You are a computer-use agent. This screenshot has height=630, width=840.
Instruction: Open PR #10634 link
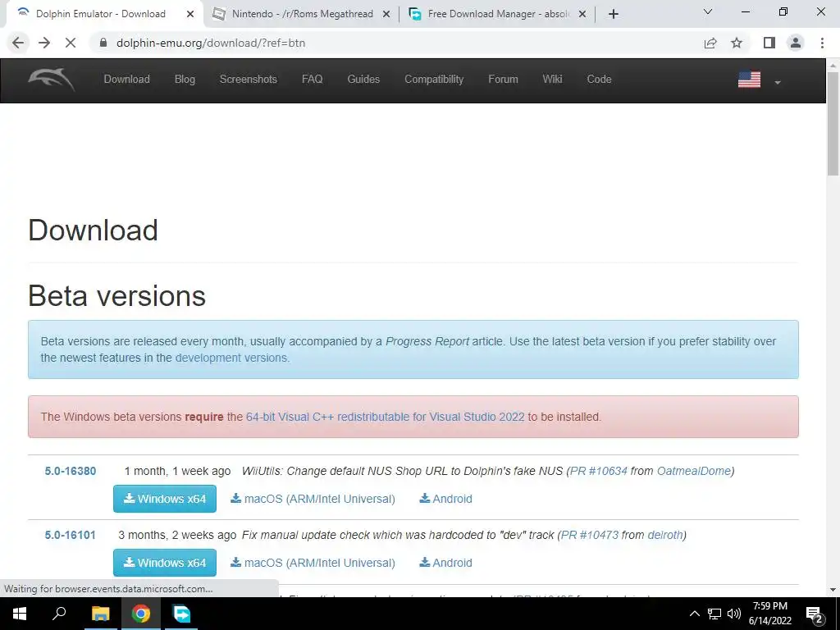[x=598, y=471]
